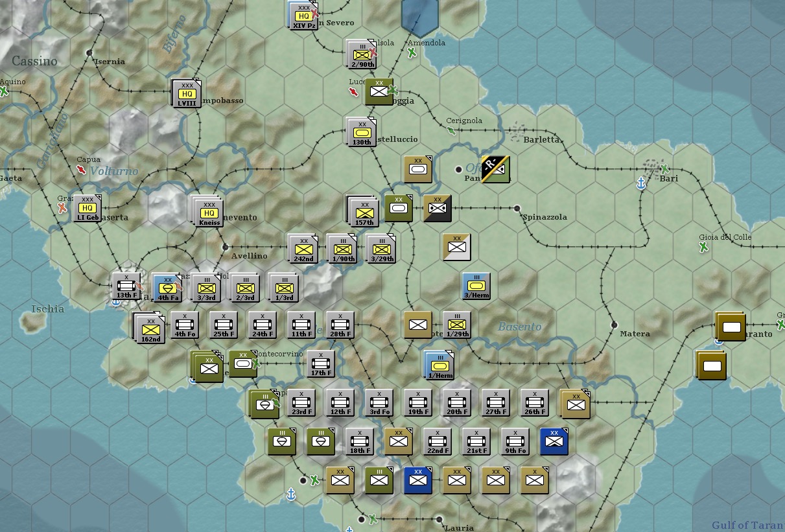Select the 2/3rd regiment counter
Image resolution: width=785 pixels, height=532 pixels.
tap(245, 288)
